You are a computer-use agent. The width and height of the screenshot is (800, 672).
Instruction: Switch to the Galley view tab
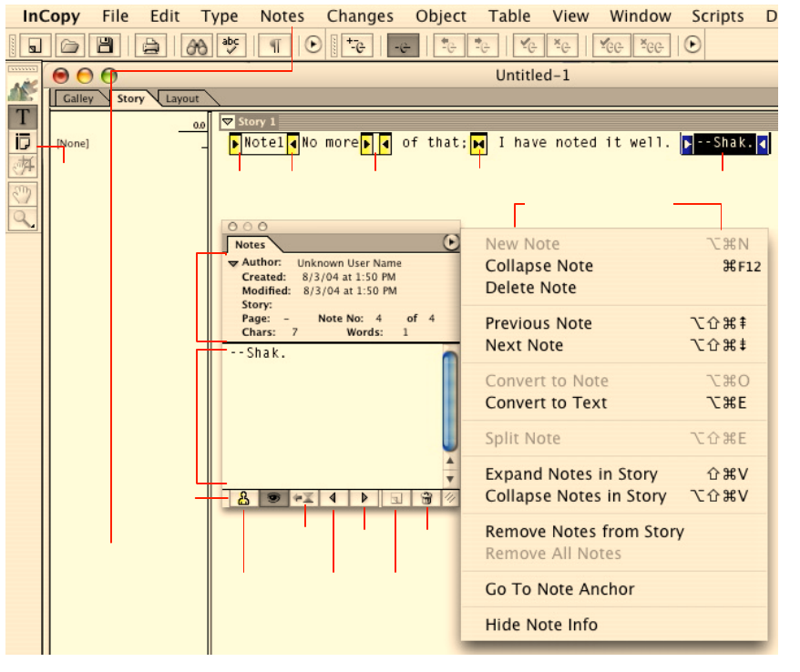(x=78, y=98)
